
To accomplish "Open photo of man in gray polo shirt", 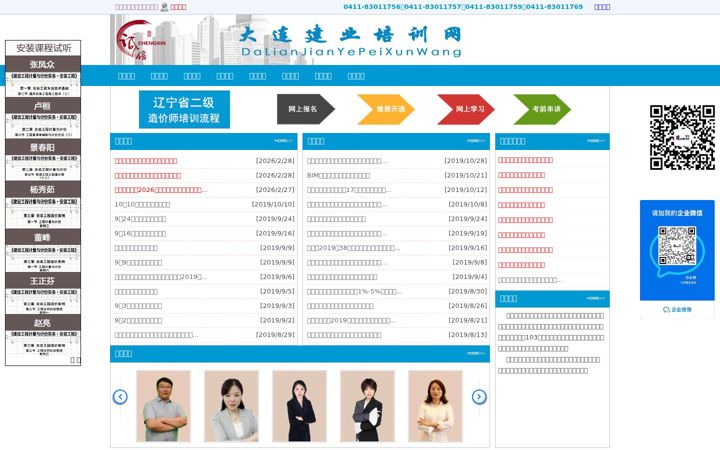I will (163, 406).
